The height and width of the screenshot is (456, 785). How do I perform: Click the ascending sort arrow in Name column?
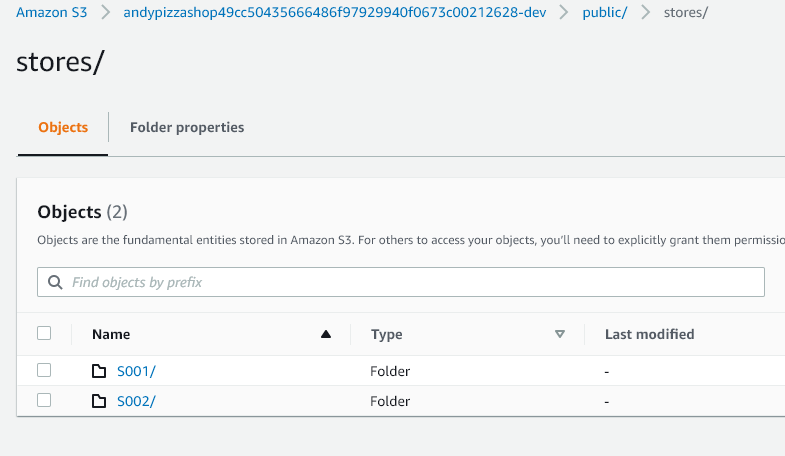(325, 334)
